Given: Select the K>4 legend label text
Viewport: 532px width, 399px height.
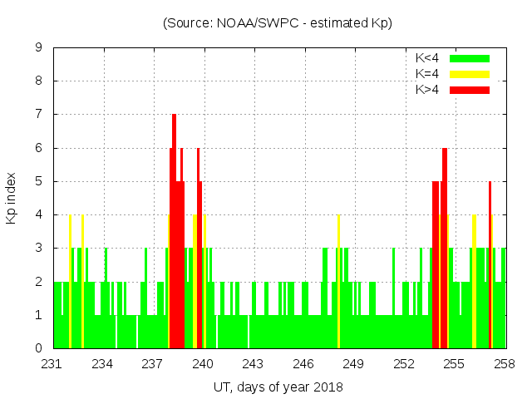Looking at the screenshot, I should pos(427,90).
